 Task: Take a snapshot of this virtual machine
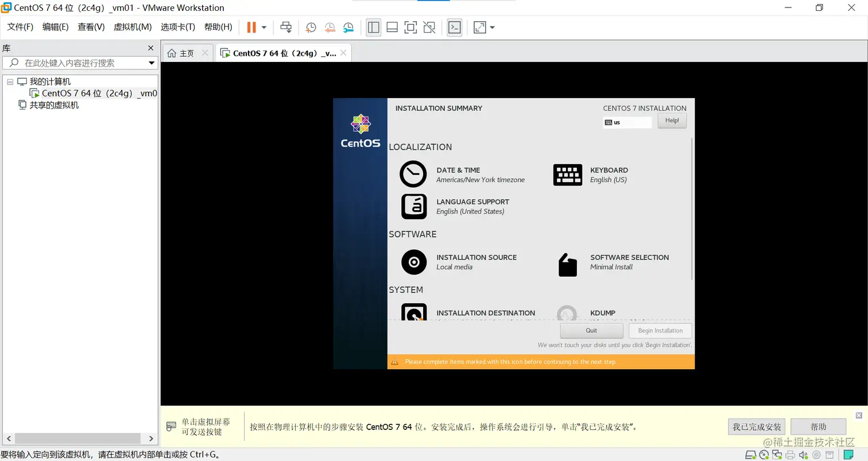(311, 27)
